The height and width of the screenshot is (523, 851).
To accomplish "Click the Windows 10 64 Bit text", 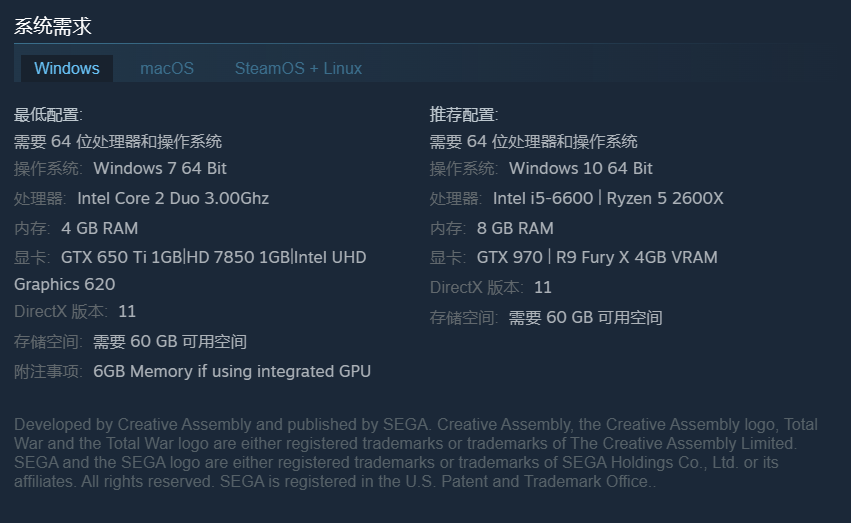I will coord(580,168).
